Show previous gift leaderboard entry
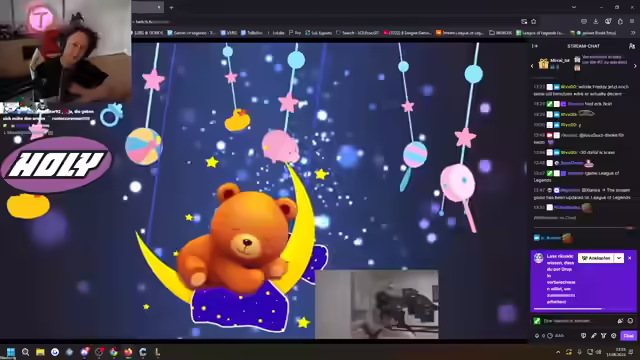Screen dimensions: 640x360 [532, 65]
